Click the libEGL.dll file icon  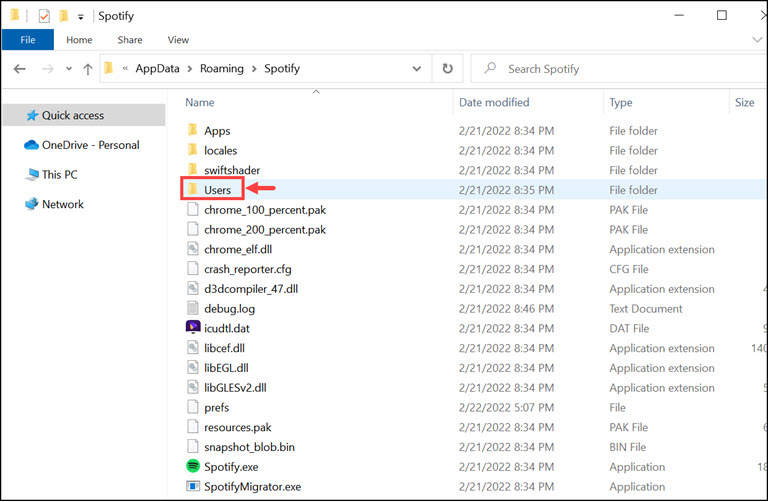(192, 367)
